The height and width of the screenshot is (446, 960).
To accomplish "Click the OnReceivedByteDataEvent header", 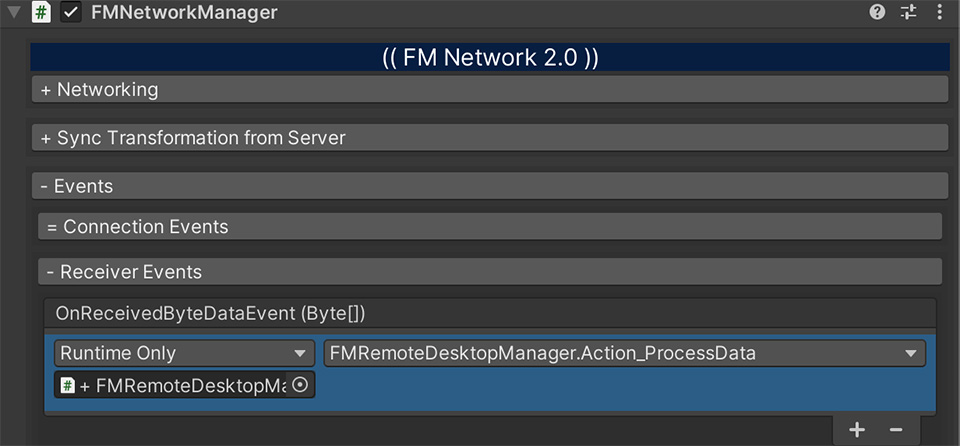I will pyautogui.click(x=490, y=314).
